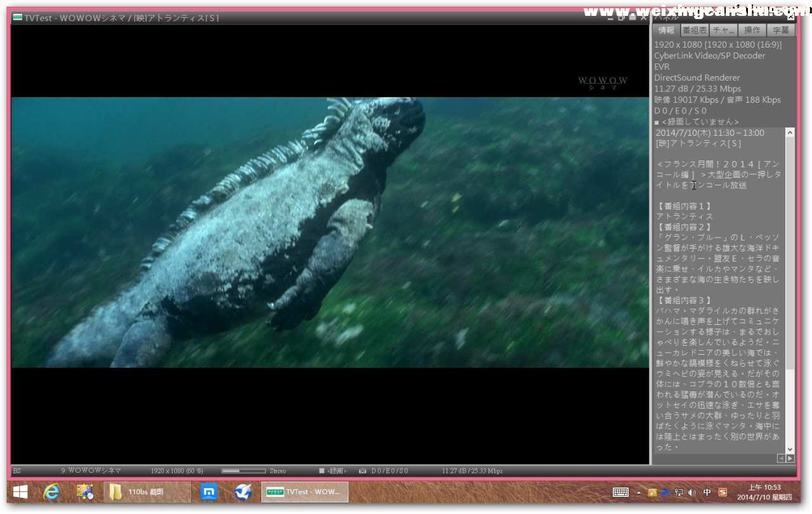Click the BS tuner label in status bar
The width and height of the screenshot is (812, 514).
click(17, 471)
